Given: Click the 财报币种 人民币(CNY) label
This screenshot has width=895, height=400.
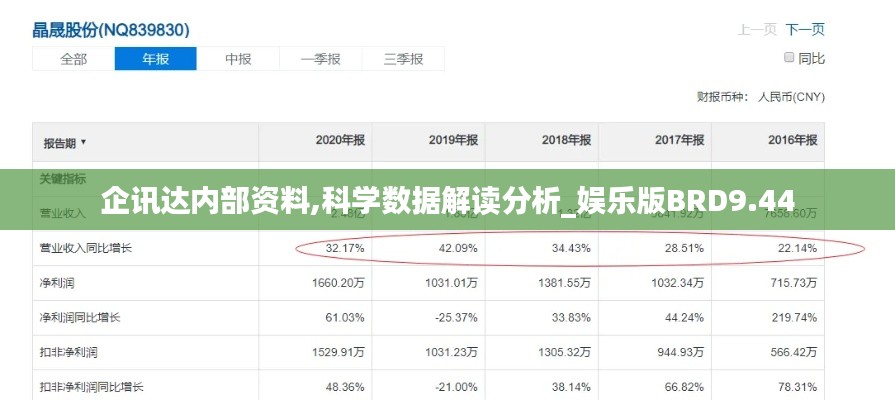Looking at the screenshot, I should (760, 97).
